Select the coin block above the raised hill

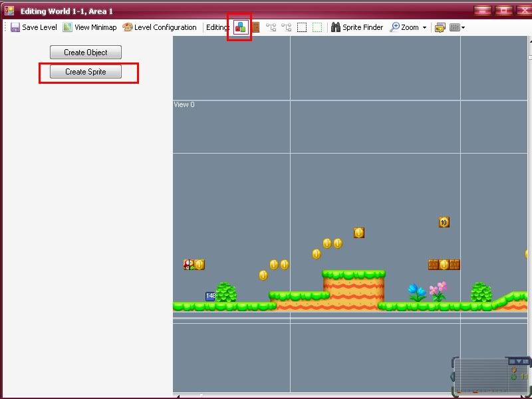click(359, 233)
